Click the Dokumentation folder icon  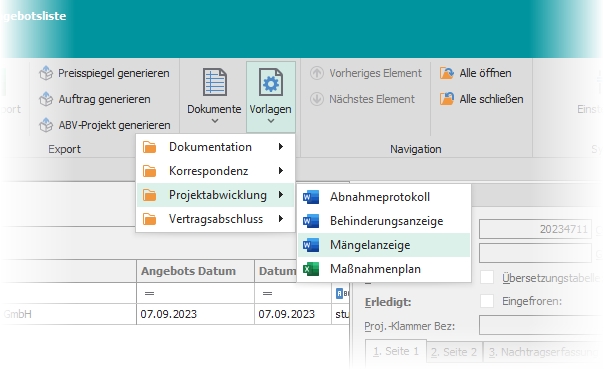[149, 147]
